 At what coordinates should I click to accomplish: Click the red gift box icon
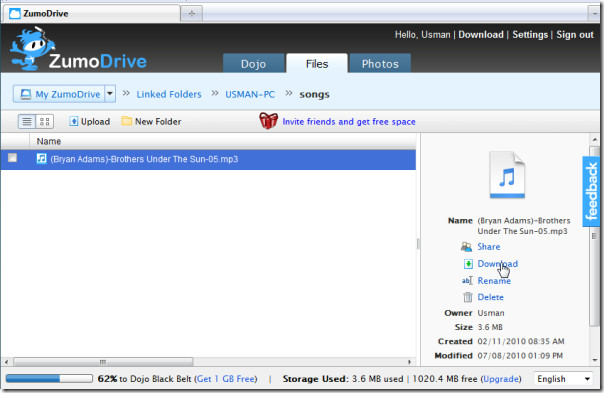coord(268,121)
